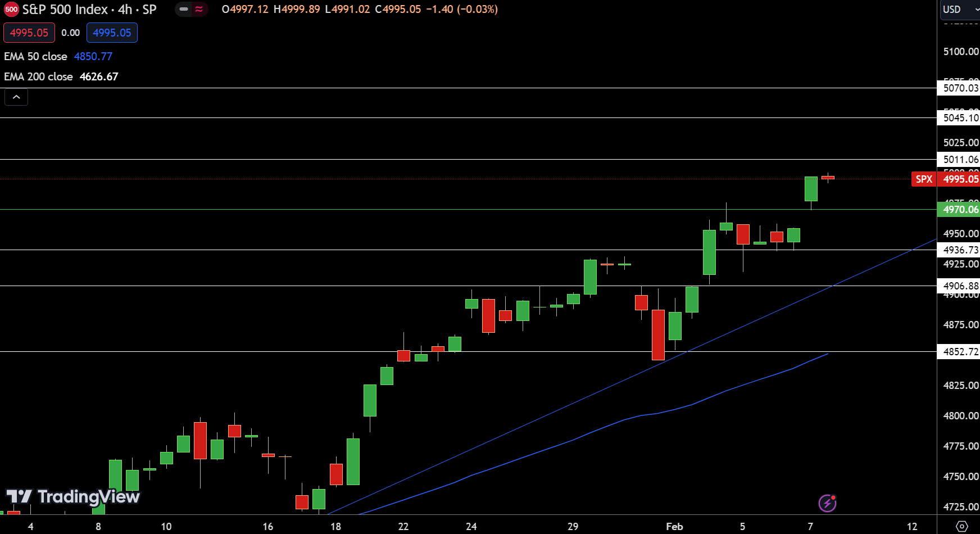Click the 5011.06 horizontal line label
The height and width of the screenshot is (534, 980).
tap(959, 160)
